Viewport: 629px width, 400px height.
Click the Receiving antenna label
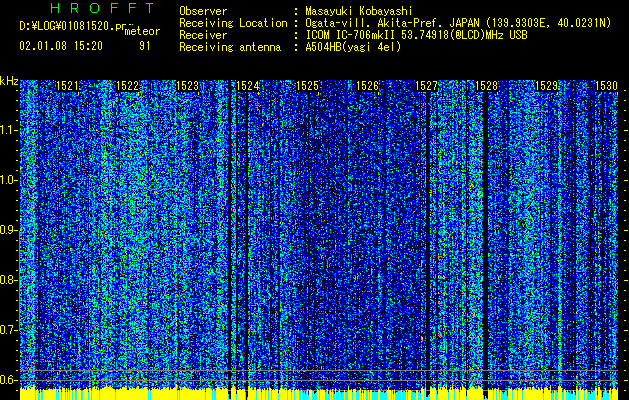[x=230, y=47]
